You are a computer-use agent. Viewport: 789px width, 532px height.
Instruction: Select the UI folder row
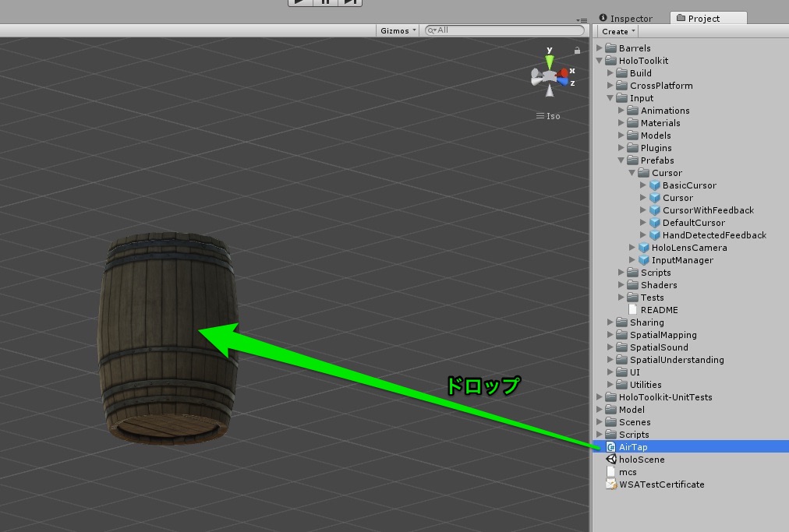pyautogui.click(x=691, y=372)
